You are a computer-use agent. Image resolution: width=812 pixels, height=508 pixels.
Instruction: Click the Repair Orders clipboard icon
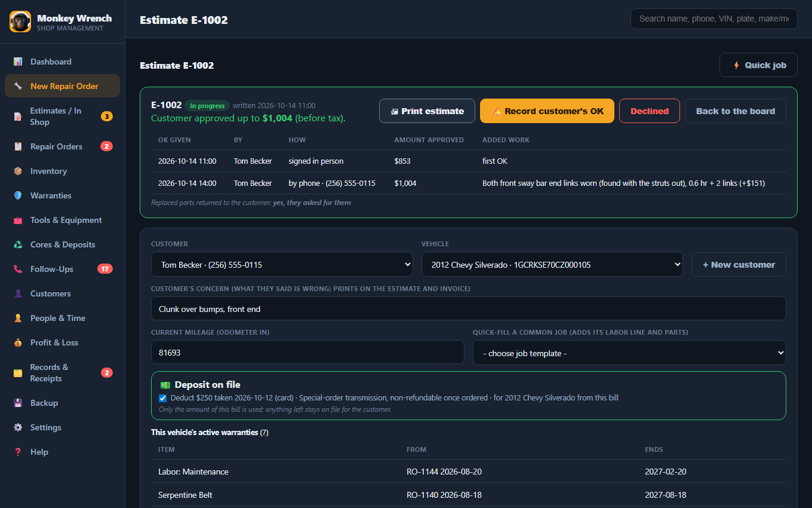[18, 146]
